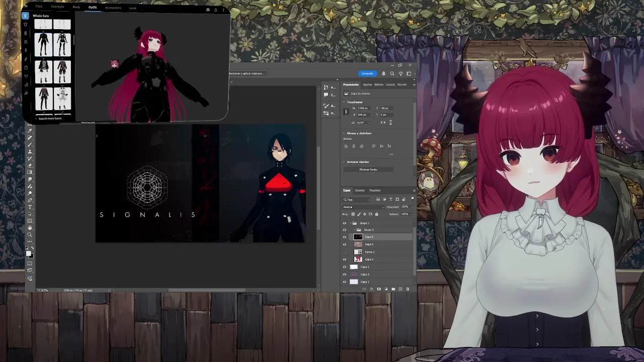
Task: Open the VRoid three-dot options menu
Action: [x=223, y=10]
